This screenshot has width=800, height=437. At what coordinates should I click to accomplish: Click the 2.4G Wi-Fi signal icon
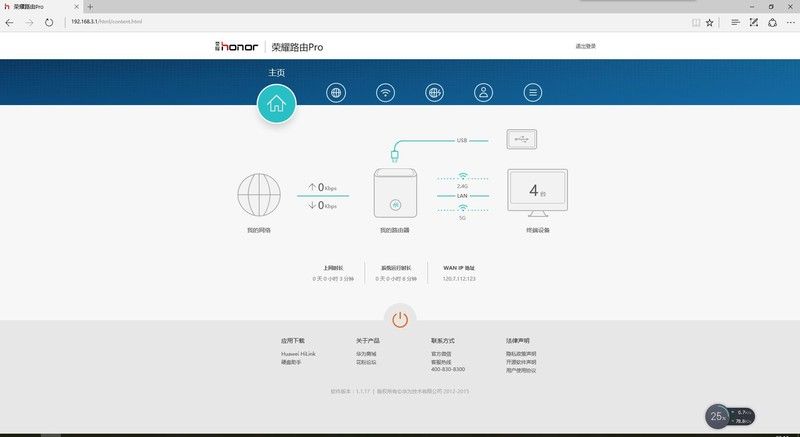tap(462, 176)
